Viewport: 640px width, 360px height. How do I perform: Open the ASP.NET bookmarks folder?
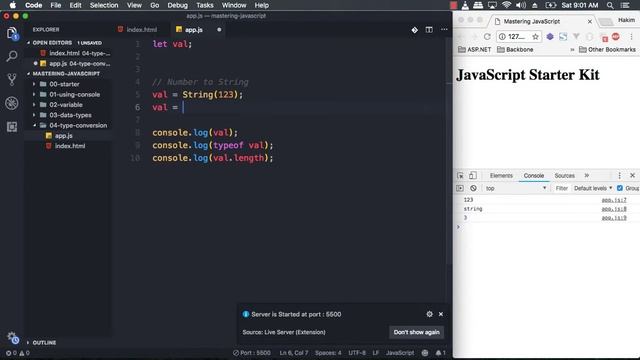pos(475,49)
